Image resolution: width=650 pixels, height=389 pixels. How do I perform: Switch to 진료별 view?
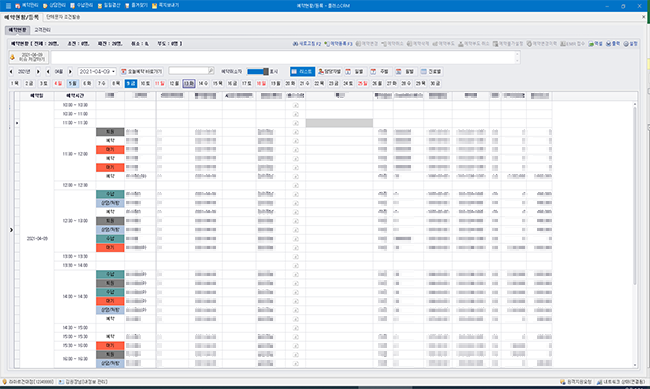tap(431, 72)
